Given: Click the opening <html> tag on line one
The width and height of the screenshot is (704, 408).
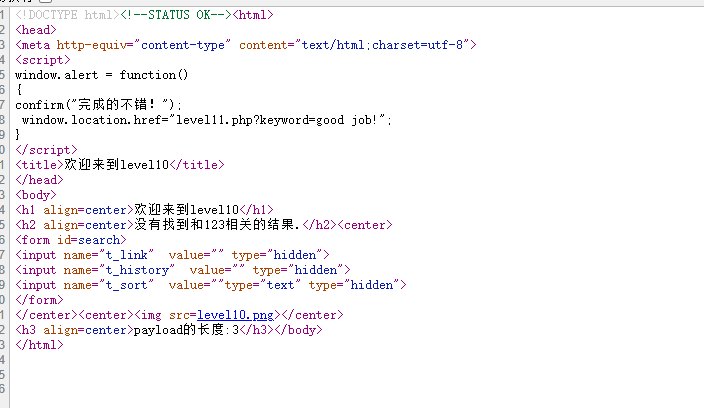Looking at the screenshot, I should tap(253, 15).
